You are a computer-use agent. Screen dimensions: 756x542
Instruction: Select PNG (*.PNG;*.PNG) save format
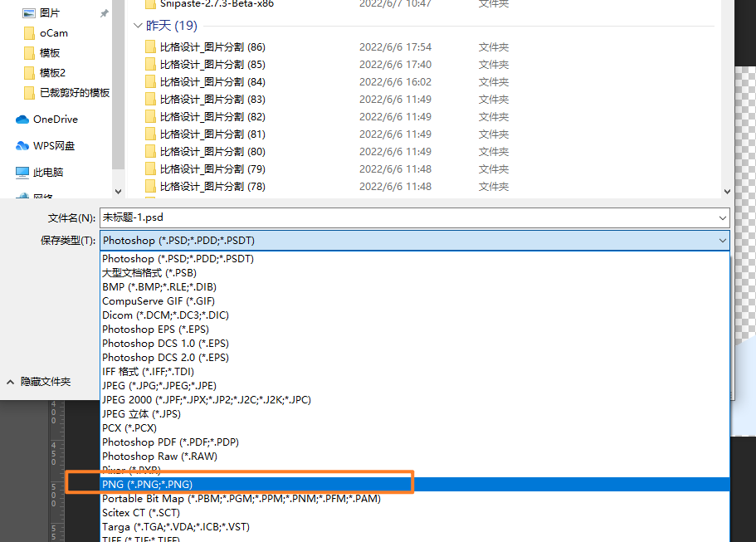[x=415, y=485]
